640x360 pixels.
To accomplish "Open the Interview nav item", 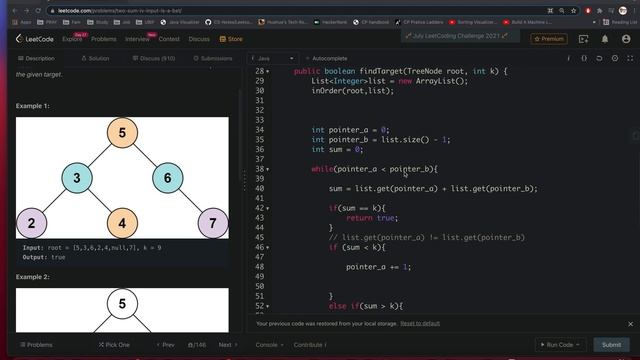I will pos(138,39).
